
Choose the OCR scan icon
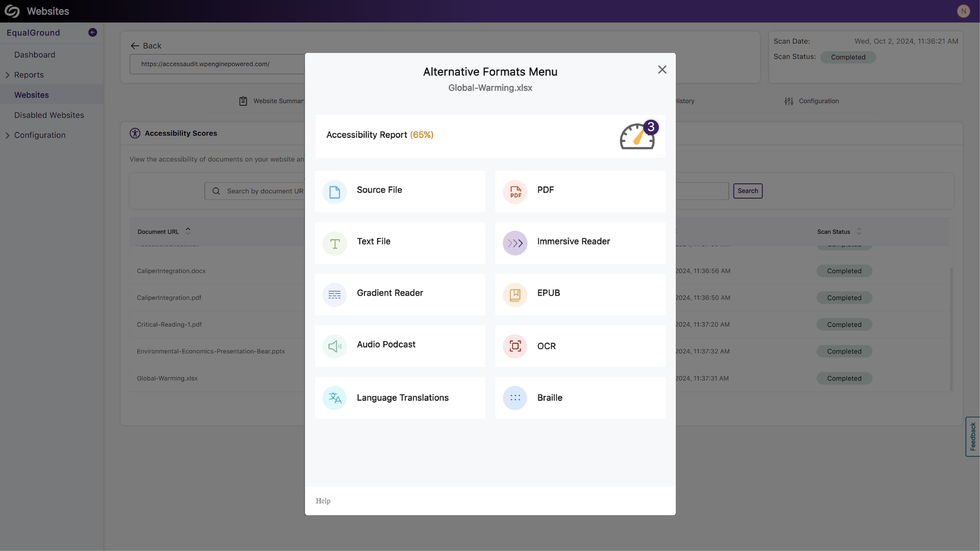point(515,346)
